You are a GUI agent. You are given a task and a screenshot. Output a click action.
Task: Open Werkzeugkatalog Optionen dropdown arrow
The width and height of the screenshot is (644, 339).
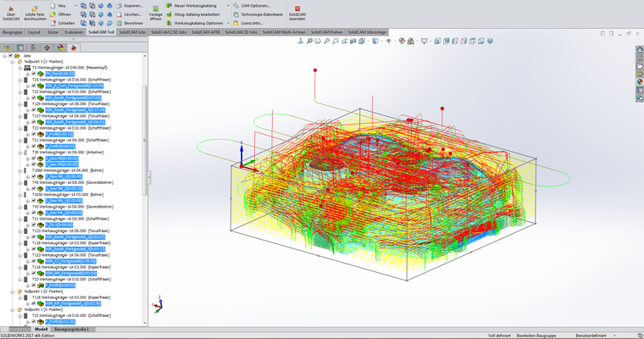pyautogui.click(x=228, y=23)
